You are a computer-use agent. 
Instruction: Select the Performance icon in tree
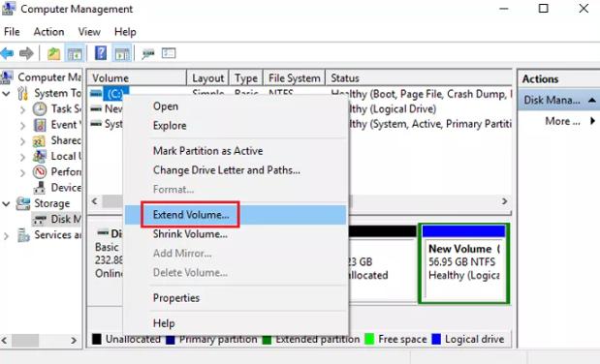click(x=40, y=172)
